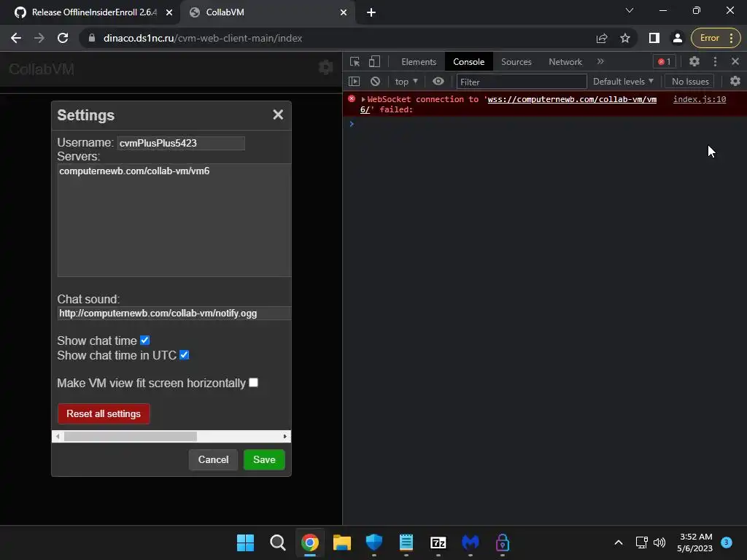Close the DevTools panel

click(x=735, y=61)
